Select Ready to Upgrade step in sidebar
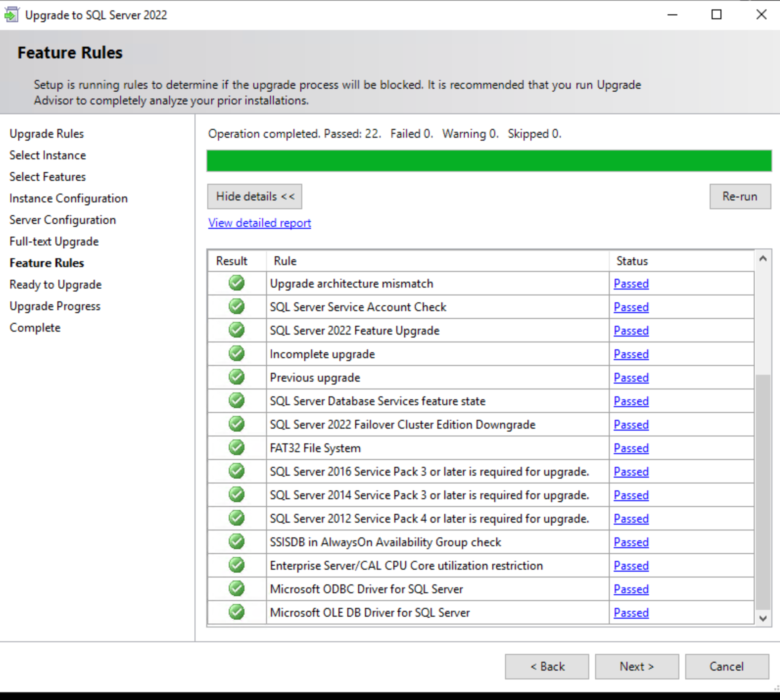Screen dimensions: 780x700 [56, 284]
